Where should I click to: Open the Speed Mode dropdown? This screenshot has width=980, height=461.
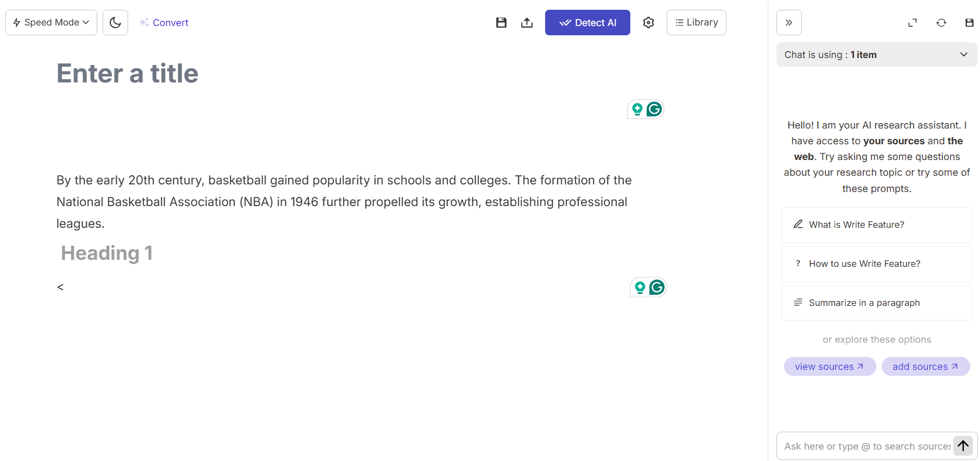pyautogui.click(x=51, y=23)
